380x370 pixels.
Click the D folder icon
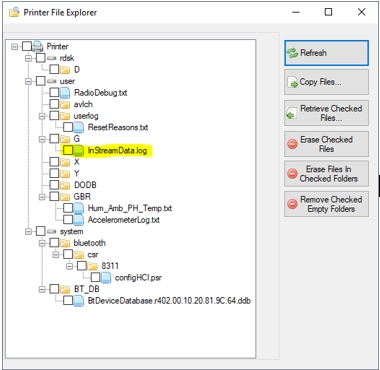click(65, 70)
